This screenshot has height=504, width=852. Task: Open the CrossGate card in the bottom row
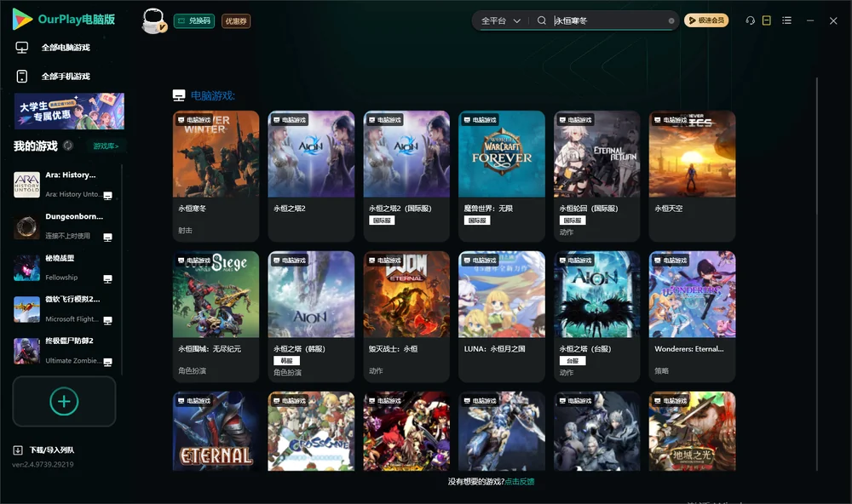(x=311, y=432)
